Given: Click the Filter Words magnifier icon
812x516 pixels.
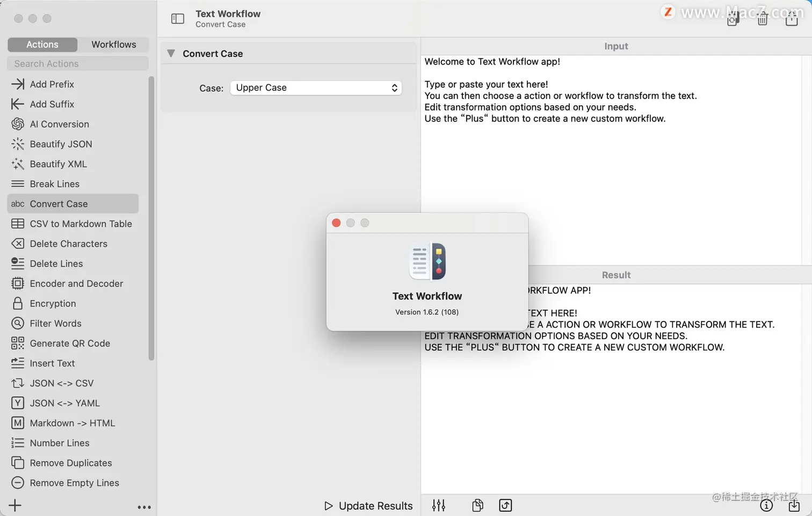Looking at the screenshot, I should (x=18, y=323).
